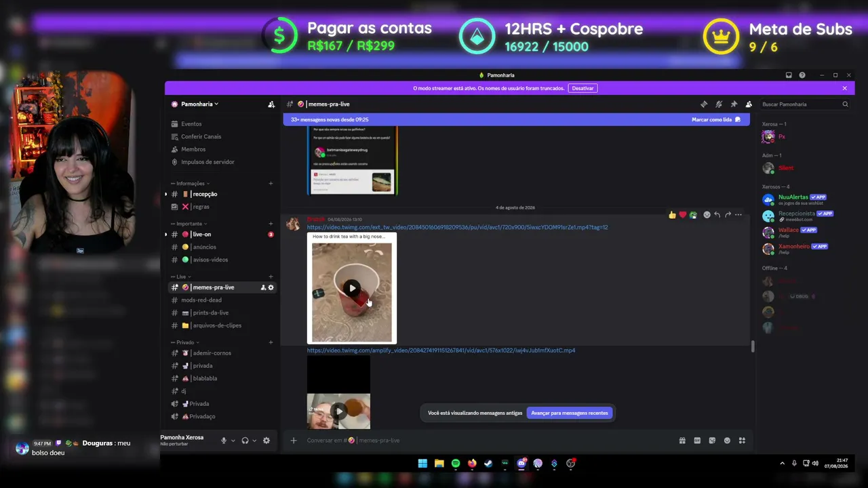Toggle the member list icon
The height and width of the screenshot is (488, 868).
(x=749, y=104)
